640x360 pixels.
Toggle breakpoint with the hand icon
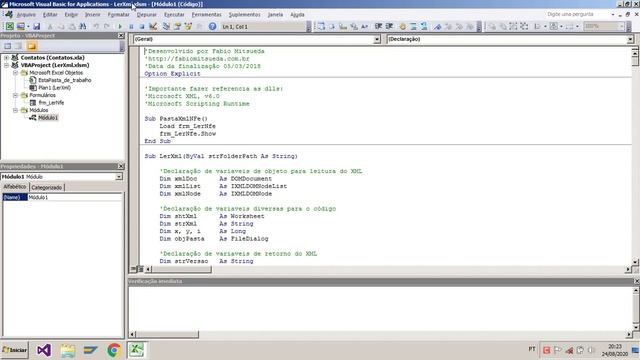[x=402, y=27]
